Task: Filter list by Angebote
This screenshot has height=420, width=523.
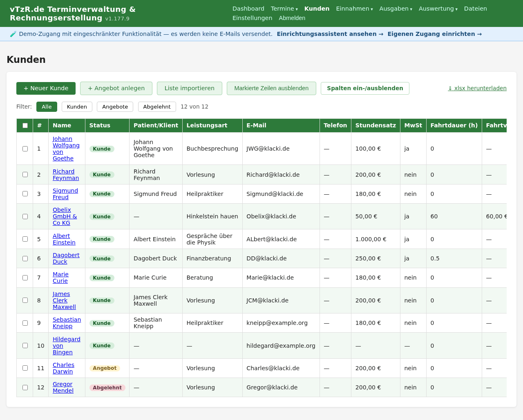Action: click(115, 107)
